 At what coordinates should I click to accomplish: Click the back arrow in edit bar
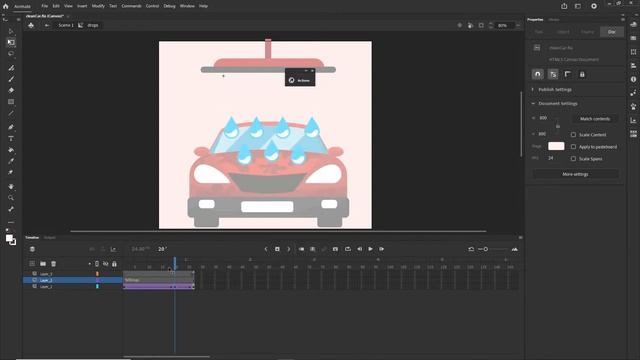click(47, 25)
